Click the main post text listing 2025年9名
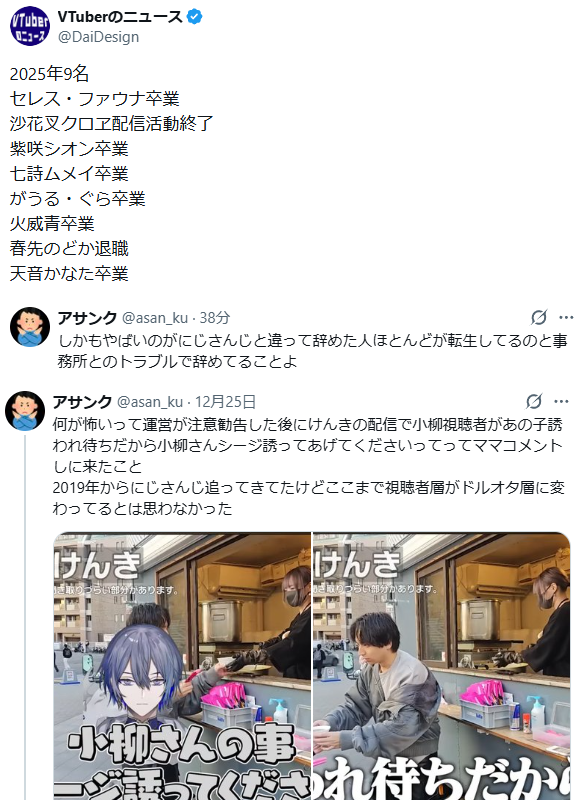The width and height of the screenshot is (584, 800). coord(111,173)
